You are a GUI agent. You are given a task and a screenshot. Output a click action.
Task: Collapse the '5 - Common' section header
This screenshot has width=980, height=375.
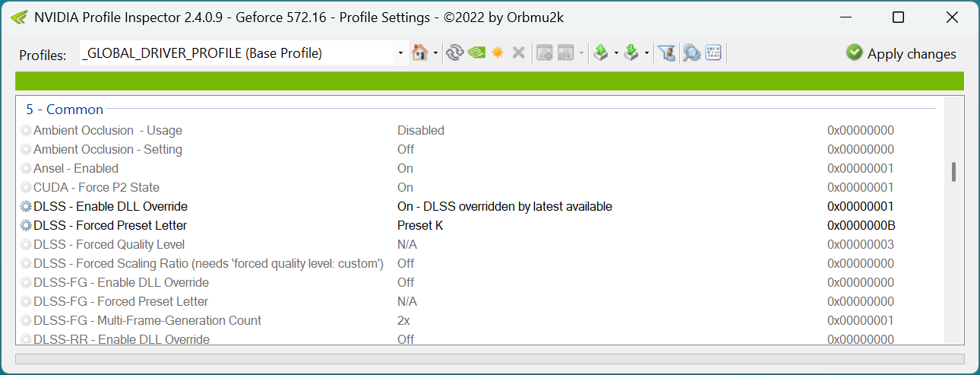(x=65, y=110)
